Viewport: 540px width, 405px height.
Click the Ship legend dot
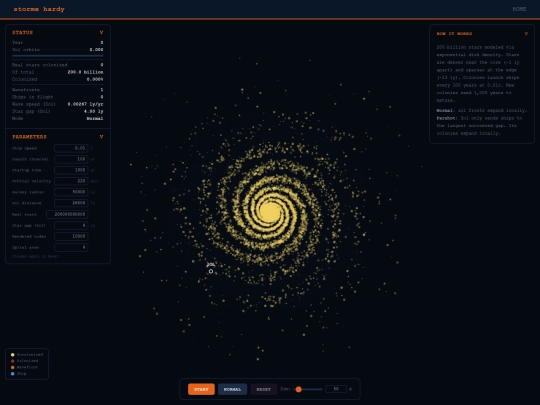tap(13, 374)
